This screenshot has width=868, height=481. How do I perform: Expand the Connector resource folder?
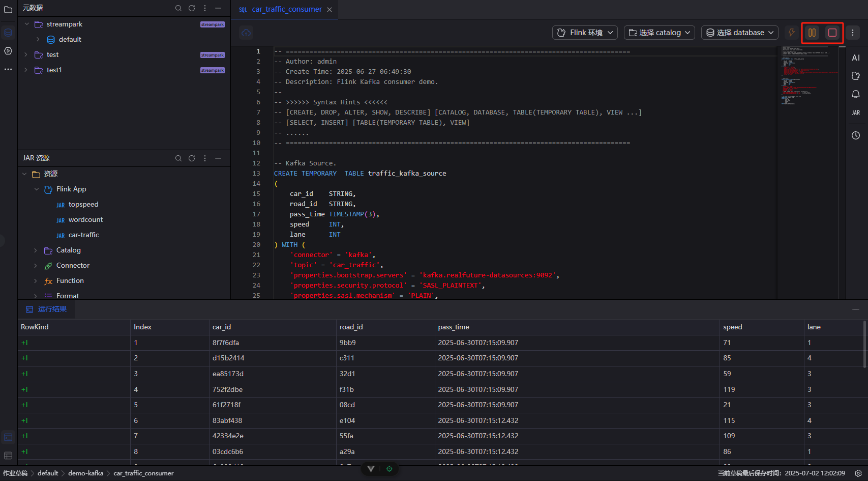(x=35, y=266)
